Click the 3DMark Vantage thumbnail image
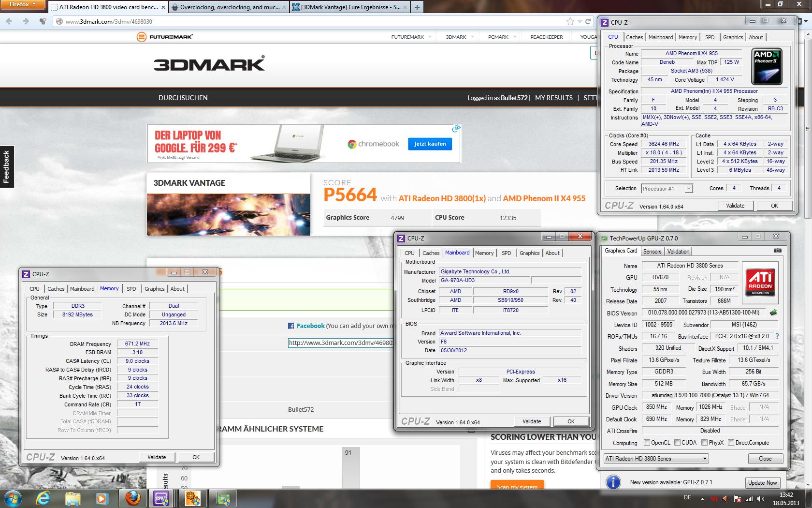The height and width of the screenshot is (508, 812). (x=229, y=215)
